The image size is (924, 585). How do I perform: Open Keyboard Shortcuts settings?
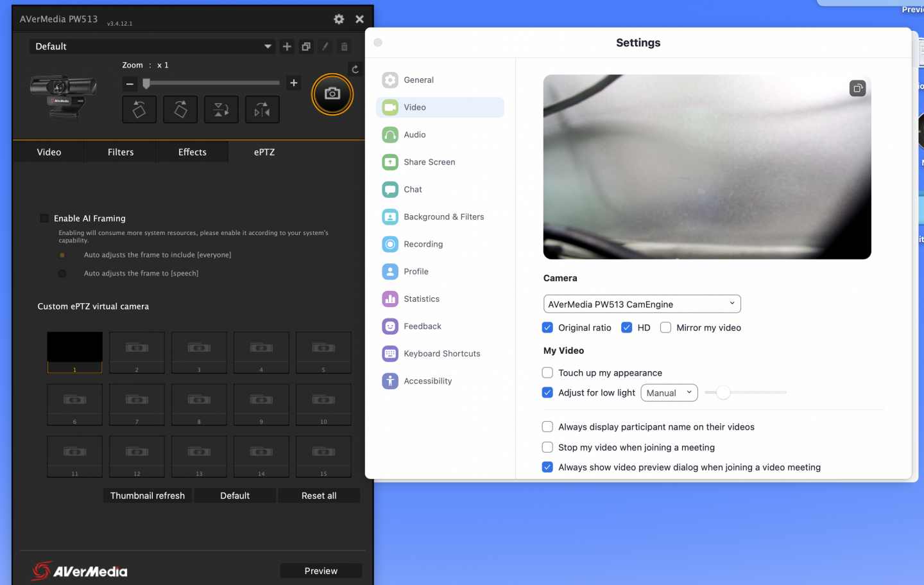(x=440, y=354)
